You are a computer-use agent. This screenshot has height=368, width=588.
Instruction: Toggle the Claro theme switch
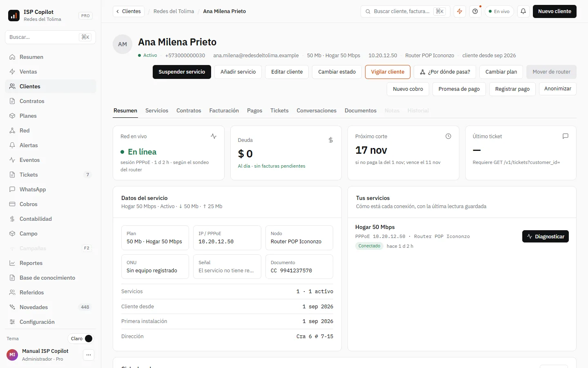81,339
